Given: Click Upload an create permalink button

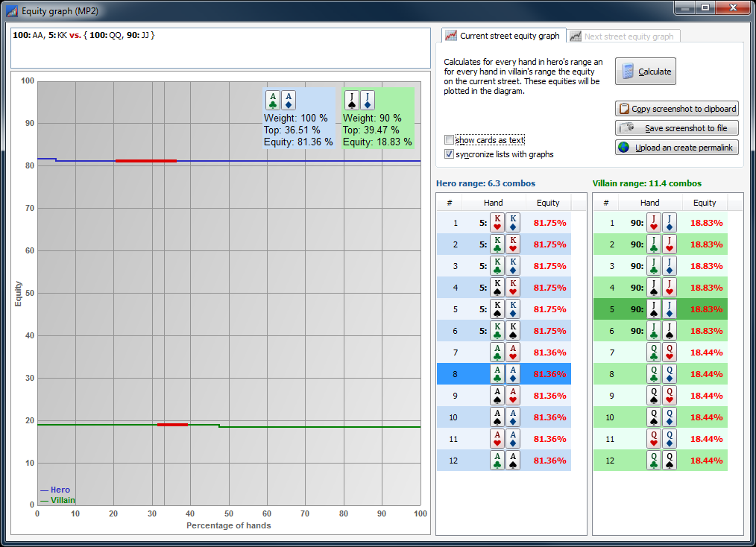Looking at the screenshot, I should (676, 148).
